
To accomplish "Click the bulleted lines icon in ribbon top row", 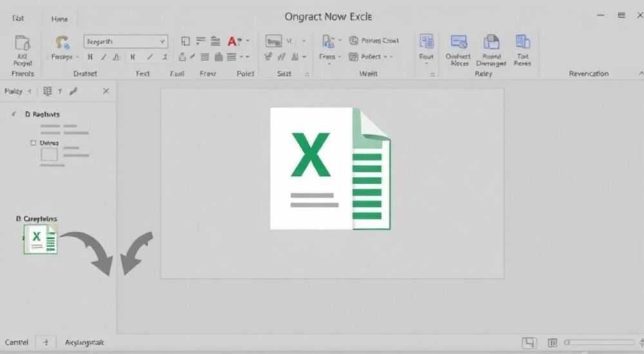I will [200, 41].
